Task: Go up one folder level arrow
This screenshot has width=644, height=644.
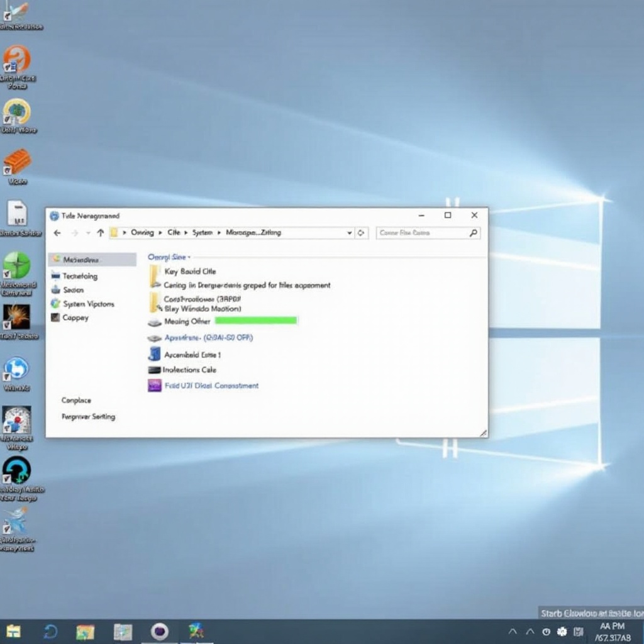Action: [101, 233]
